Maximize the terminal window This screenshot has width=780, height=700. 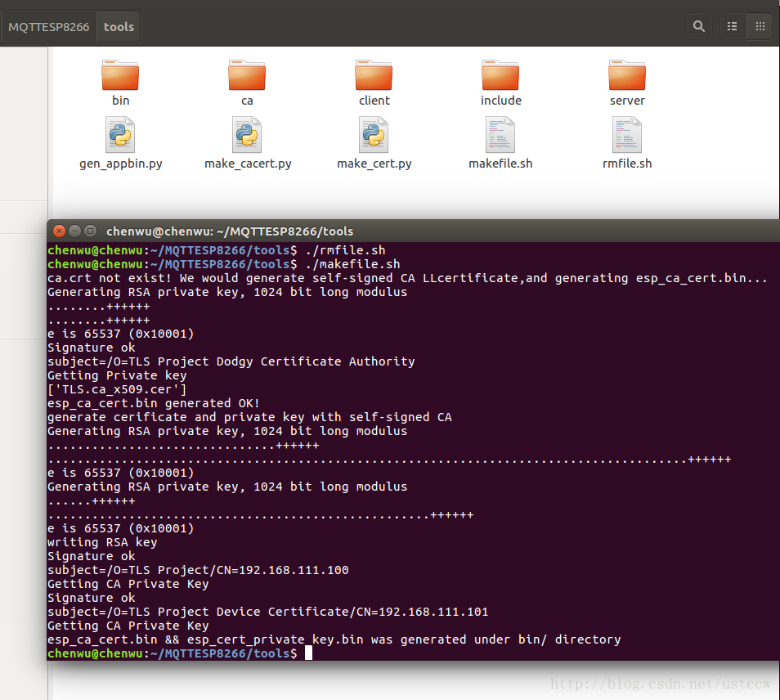tap(90, 231)
